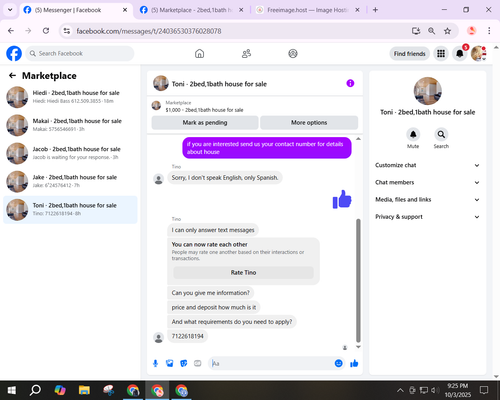Go to the Home feed icon
This screenshot has height=400, width=500.
199,54
